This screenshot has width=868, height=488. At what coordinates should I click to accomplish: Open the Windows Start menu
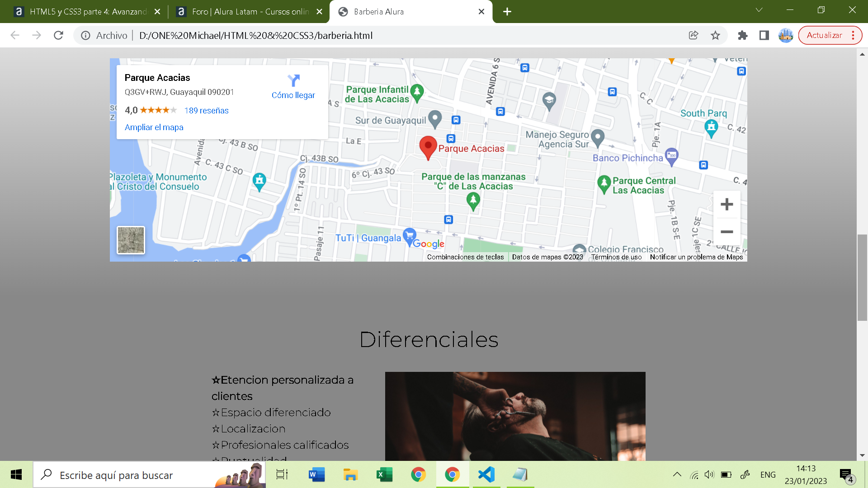point(16,474)
